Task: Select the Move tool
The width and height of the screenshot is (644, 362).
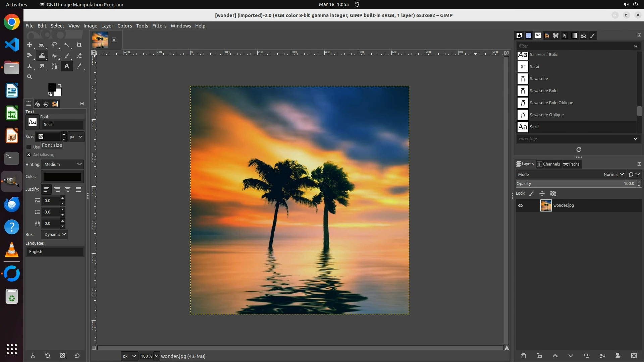Action: pyautogui.click(x=30, y=45)
